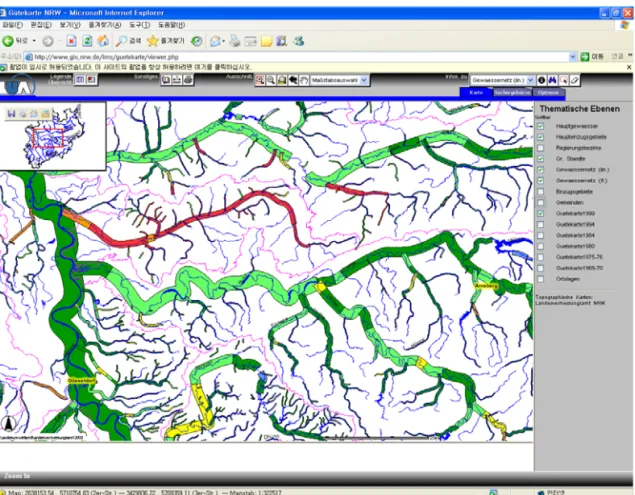Select the Info identify tool
The height and width of the screenshot is (495, 635).
(541, 80)
